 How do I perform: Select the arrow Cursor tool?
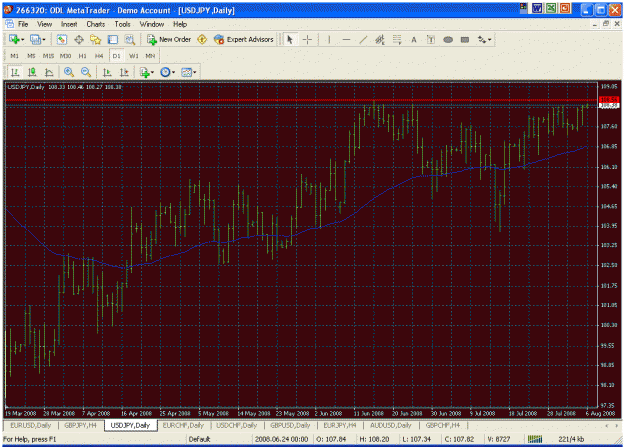pos(290,39)
